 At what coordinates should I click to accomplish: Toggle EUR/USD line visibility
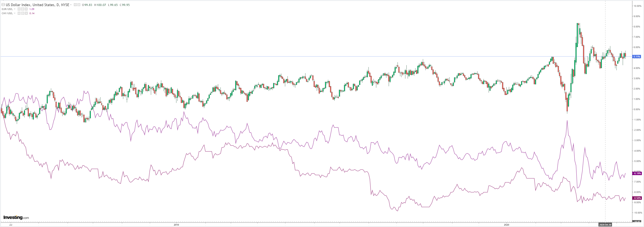tap(19, 9)
